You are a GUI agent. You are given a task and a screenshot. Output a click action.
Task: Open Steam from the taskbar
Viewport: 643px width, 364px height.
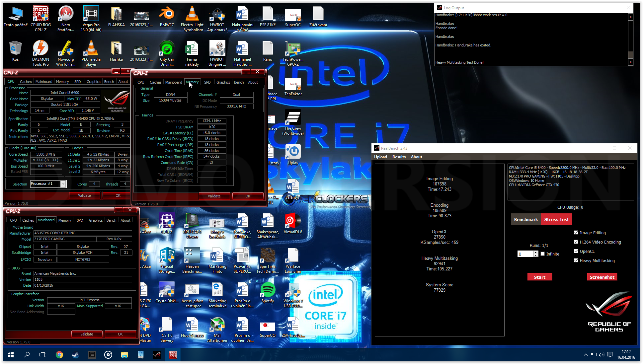click(76, 355)
